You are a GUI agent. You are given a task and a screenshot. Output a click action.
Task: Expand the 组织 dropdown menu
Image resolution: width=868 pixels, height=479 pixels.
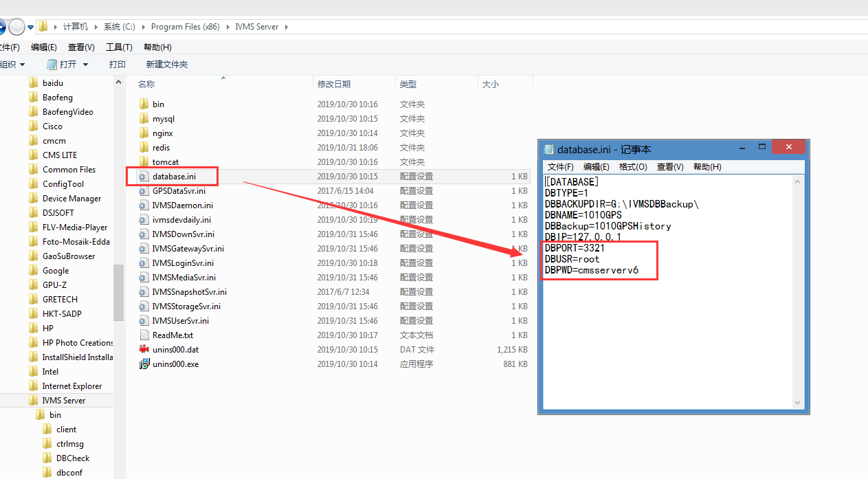(x=12, y=64)
